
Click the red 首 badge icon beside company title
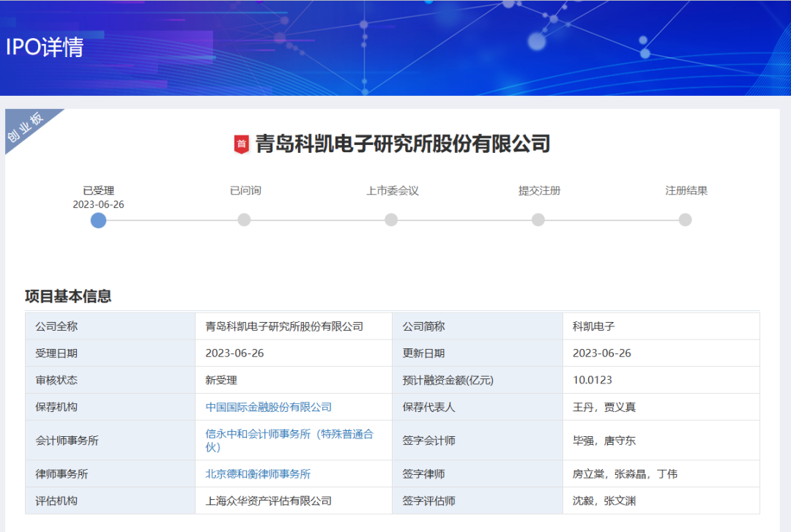point(242,144)
